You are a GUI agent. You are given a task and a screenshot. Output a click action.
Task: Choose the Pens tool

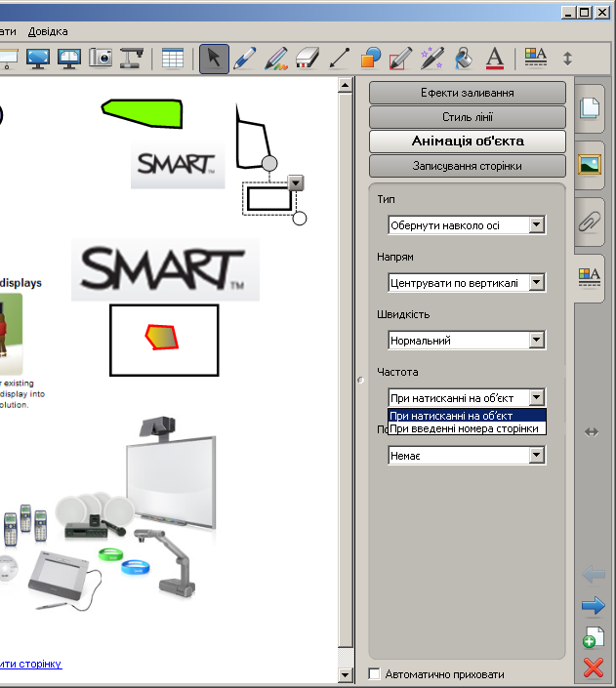(245, 59)
